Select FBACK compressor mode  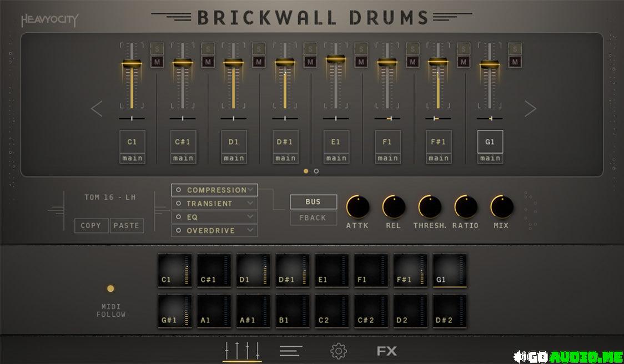[313, 218]
